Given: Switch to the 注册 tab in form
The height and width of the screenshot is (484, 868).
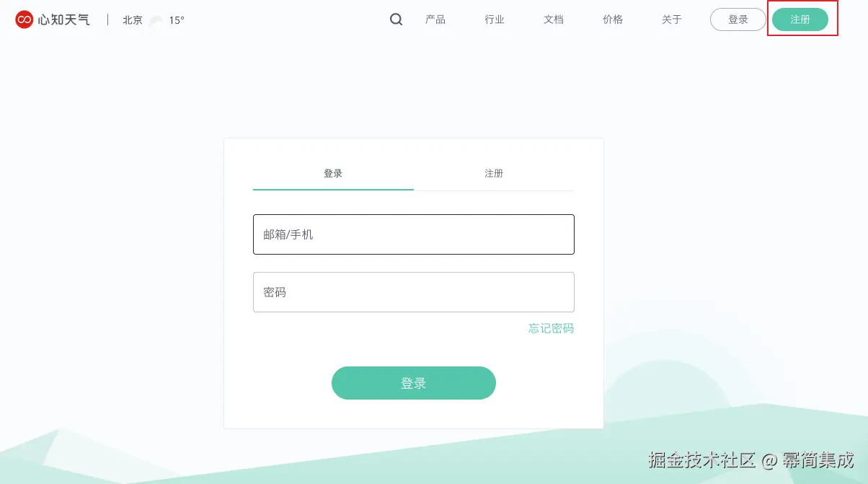Looking at the screenshot, I should point(494,174).
